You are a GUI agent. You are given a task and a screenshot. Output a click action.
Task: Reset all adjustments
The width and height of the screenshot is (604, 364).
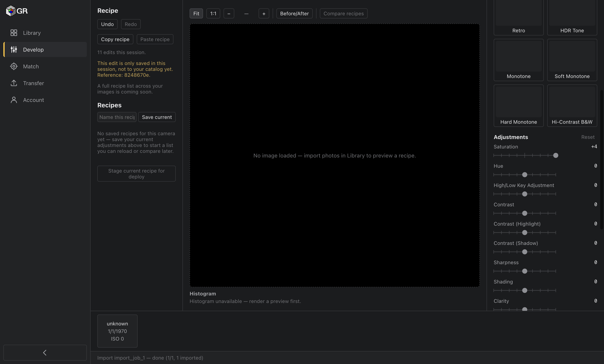(588, 137)
